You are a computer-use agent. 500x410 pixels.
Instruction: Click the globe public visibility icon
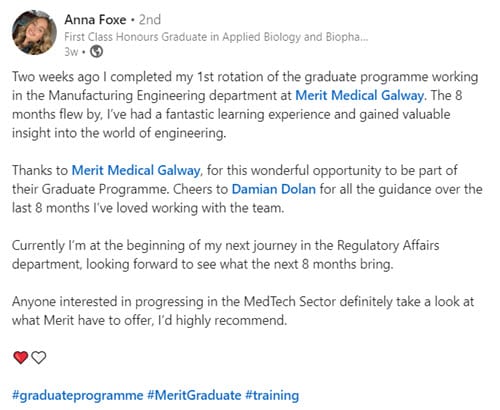click(x=97, y=52)
